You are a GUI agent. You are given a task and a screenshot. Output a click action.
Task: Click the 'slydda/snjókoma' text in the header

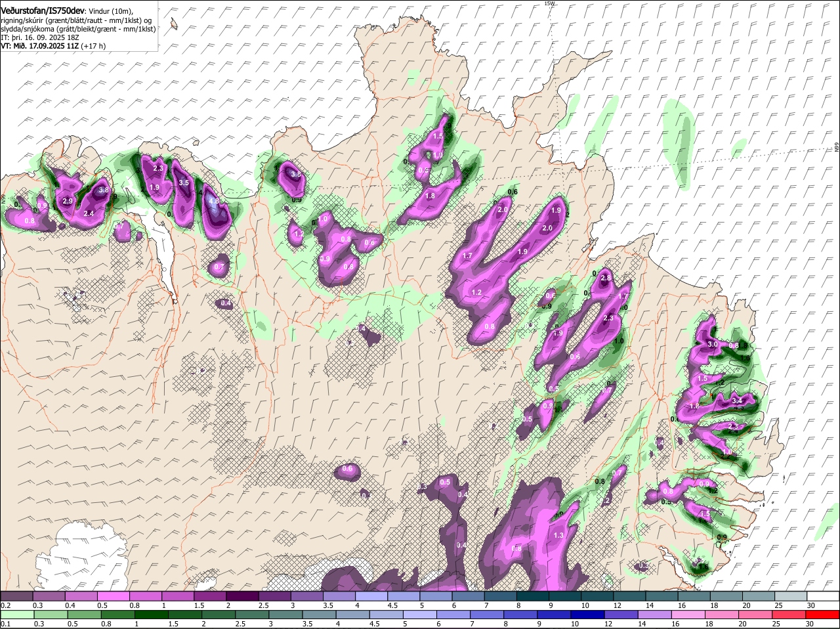(x=26, y=29)
